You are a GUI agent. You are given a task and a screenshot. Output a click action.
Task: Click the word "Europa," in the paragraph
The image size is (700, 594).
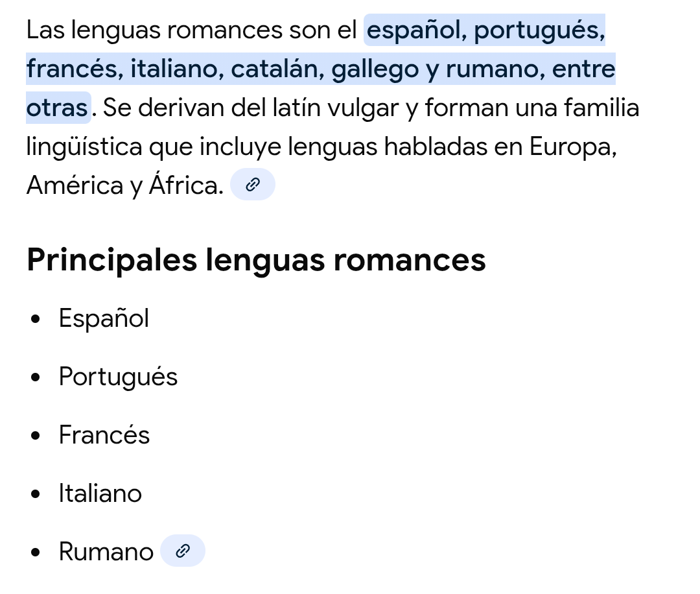pyautogui.click(x=572, y=147)
